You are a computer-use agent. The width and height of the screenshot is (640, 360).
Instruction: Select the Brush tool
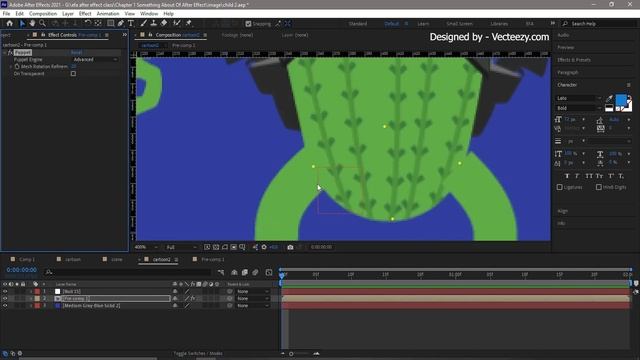tap(143, 23)
